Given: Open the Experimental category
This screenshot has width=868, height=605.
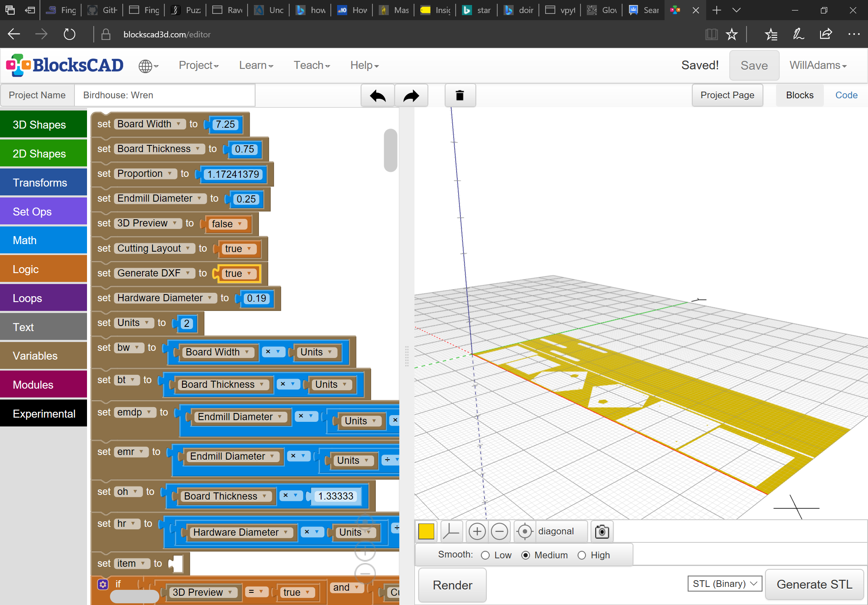Looking at the screenshot, I should click(x=43, y=413).
